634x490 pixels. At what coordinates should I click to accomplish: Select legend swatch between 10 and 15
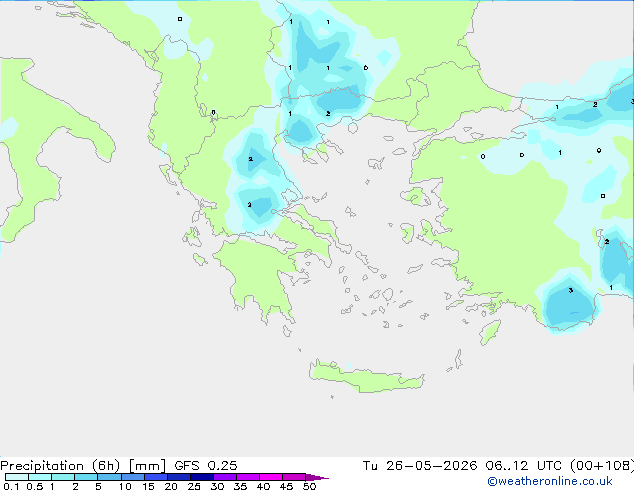tap(133, 477)
